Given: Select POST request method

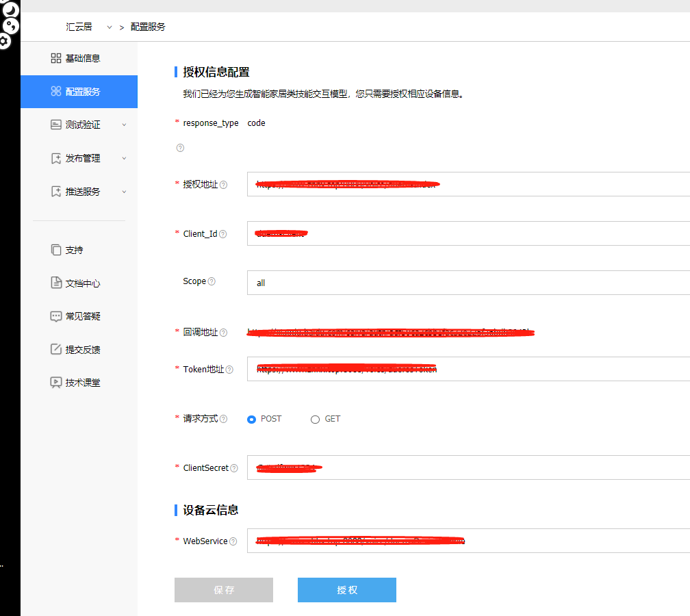Looking at the screenshot, I should [251, 420].
